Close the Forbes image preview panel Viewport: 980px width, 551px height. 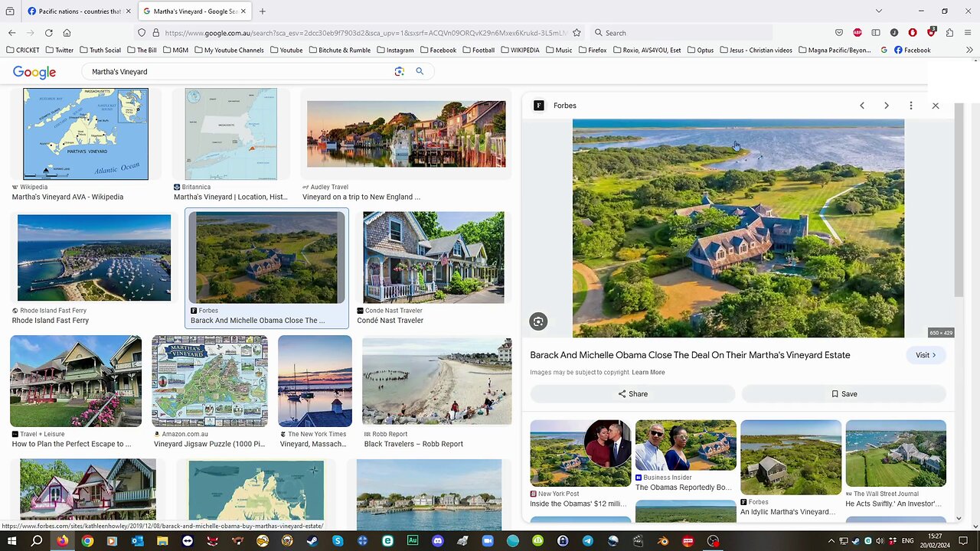point(936,106)
